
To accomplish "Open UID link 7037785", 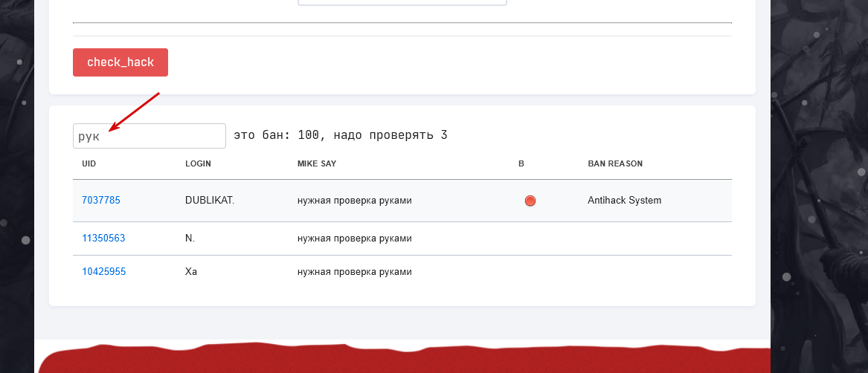I will coord(100,201).
